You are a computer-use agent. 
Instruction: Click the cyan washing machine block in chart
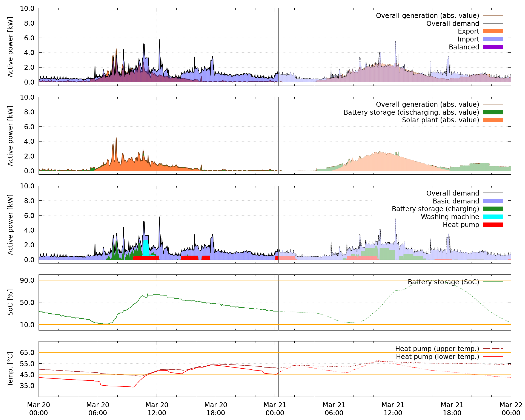point(146,248)
